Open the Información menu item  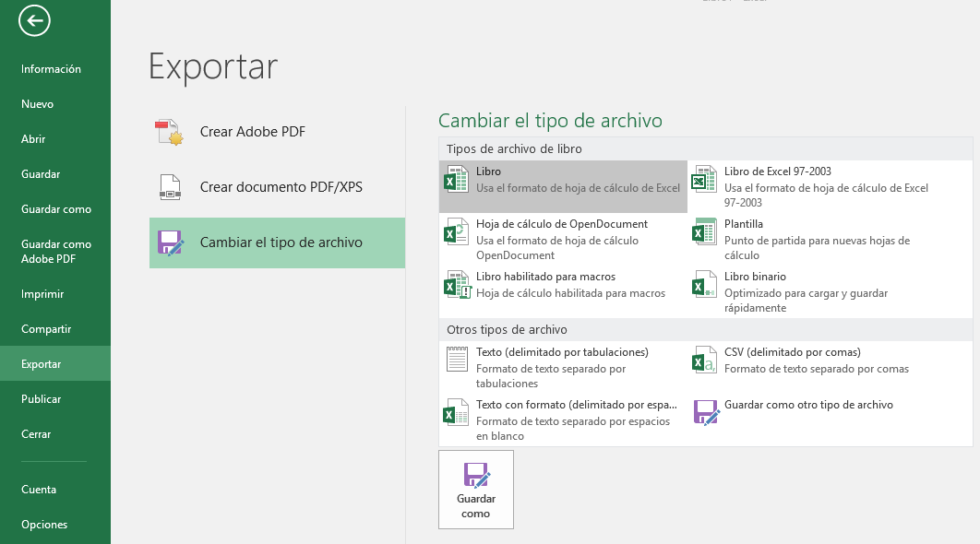pos(52,69)
